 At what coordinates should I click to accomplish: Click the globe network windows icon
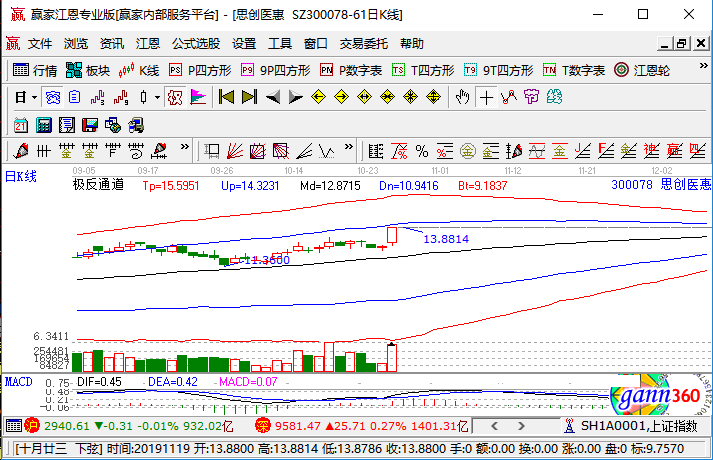coord(113,125)
